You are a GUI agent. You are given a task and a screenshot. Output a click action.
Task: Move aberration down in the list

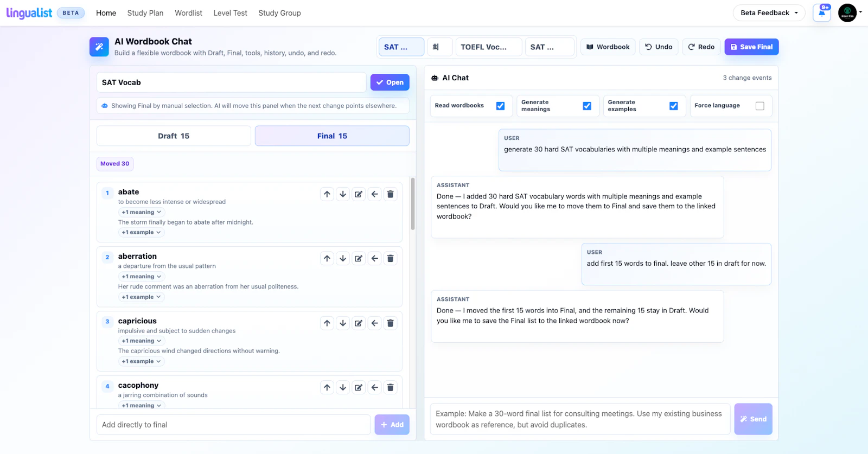pos(343,259)
